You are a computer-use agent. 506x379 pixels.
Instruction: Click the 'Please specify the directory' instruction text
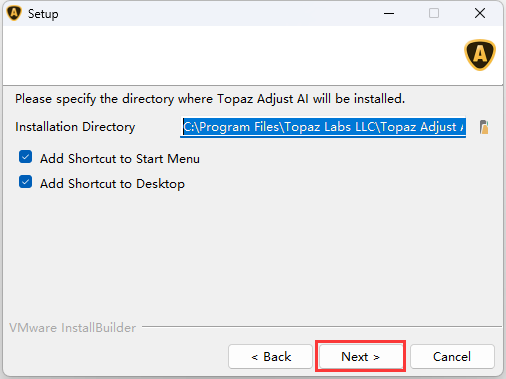[x=210, y=99]
